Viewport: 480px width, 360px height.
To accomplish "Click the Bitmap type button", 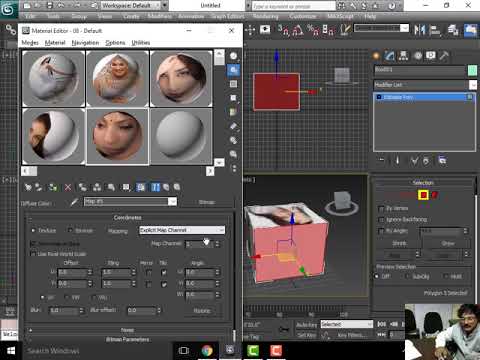I will click(x=207, y=202).
